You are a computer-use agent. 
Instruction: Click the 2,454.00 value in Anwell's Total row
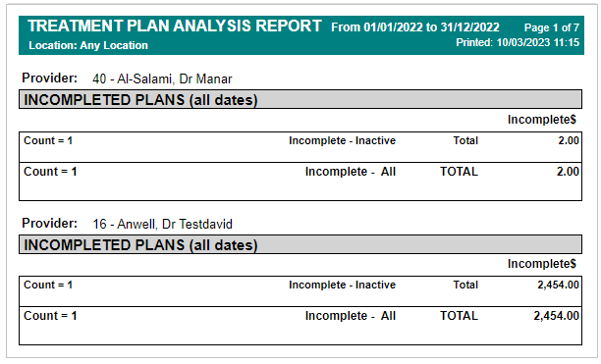click(x=558, y=285)
